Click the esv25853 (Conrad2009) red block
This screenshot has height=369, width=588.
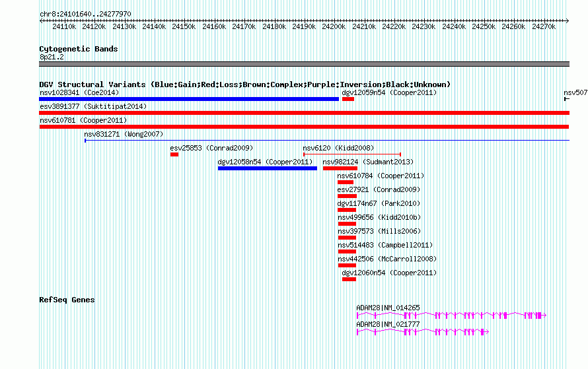174,154
